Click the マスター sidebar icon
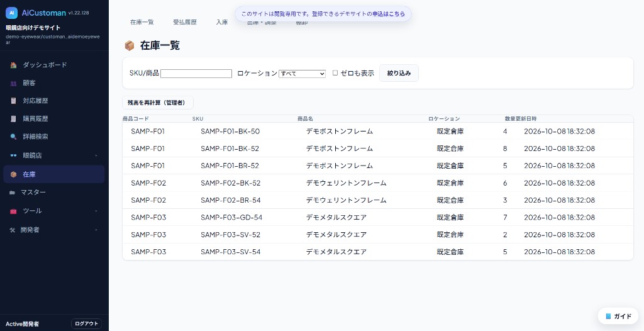The image size is (644, 331). point(13,193)
